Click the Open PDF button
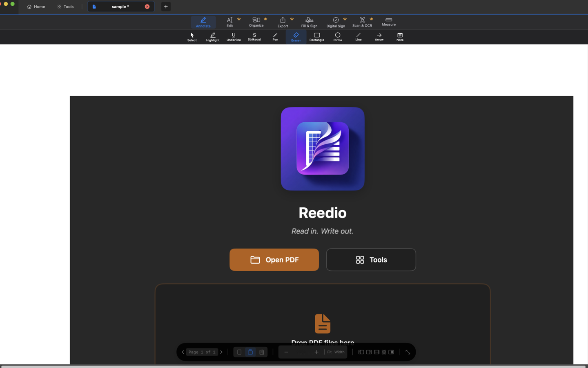 274,260
